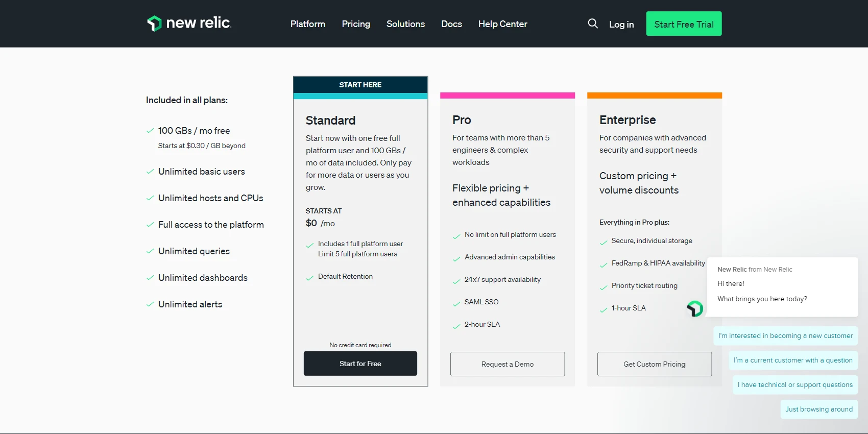Click "Priority ticket routing" feature
This screenshot has width=868, height=434.
(644, 286)
